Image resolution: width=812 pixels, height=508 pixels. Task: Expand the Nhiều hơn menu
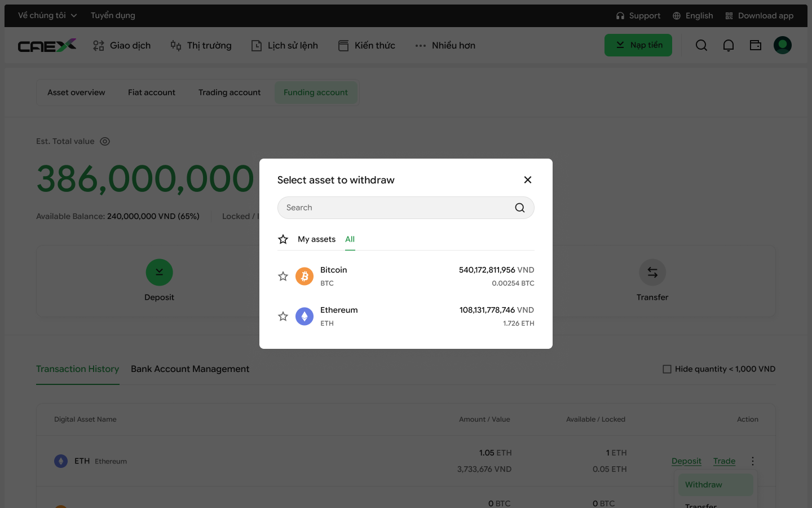[445, 45]
